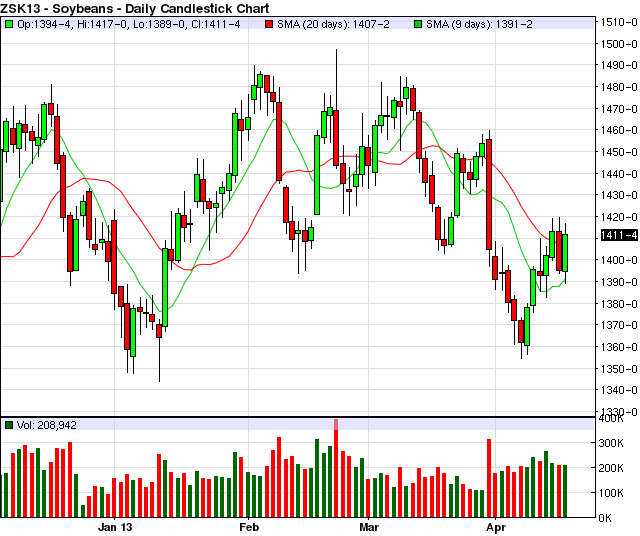Click the Apr date axis label
640x536 pixels.
tap(496, 527)
